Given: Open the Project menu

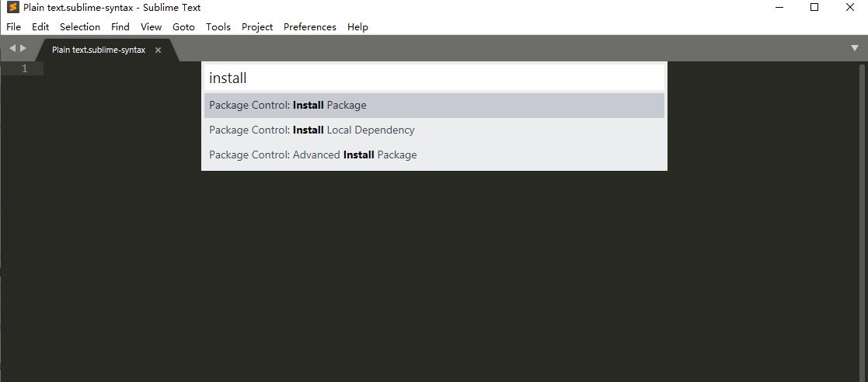Looking at the screenshot, I should click(x=257, y=26).
